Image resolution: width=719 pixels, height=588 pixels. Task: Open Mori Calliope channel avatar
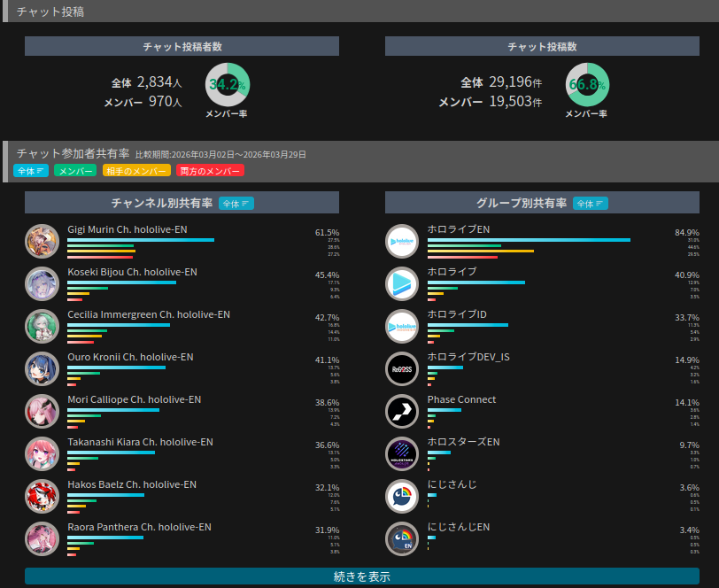42,412
